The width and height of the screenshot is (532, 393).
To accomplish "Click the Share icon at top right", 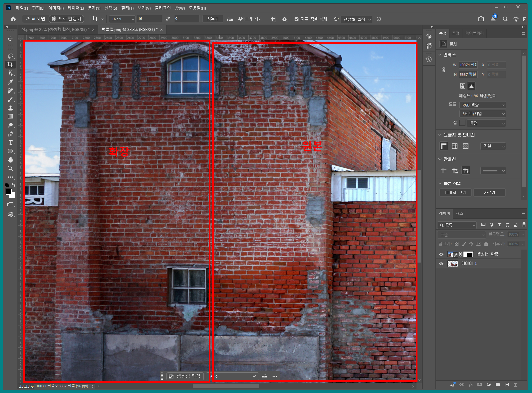I will (x=481, y=19).
